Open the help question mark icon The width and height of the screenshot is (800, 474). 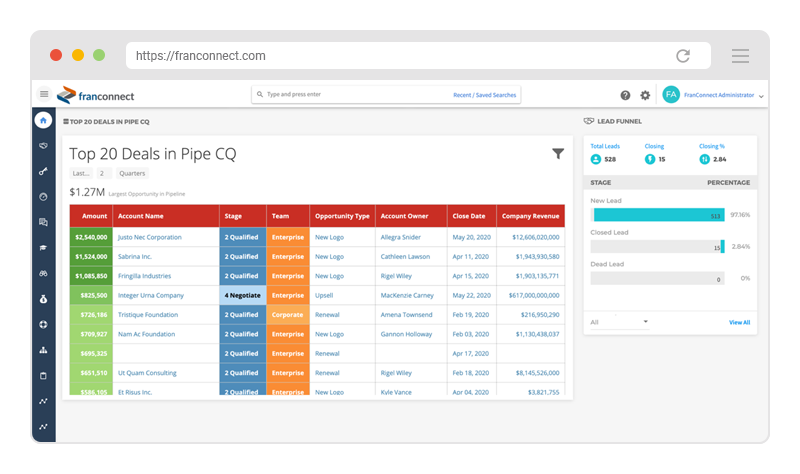[625, 95]
